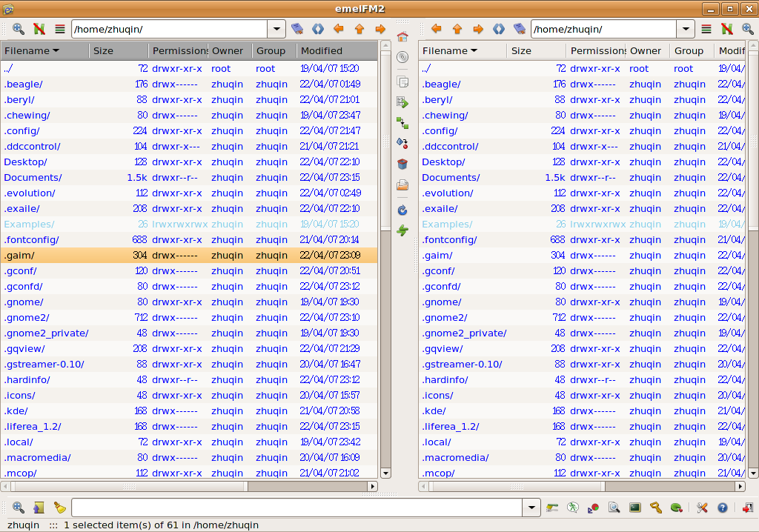Open bookmarks book icon for the right pane
The height and width of the screenshot is (532, 759).
(520, 29)
